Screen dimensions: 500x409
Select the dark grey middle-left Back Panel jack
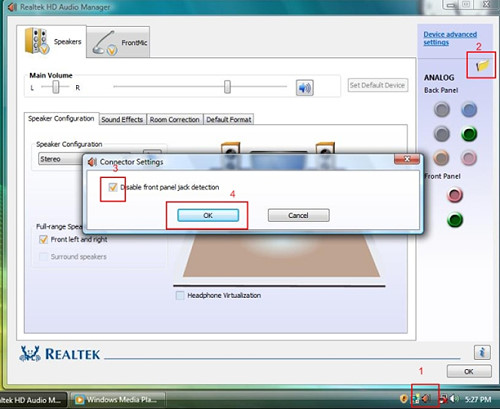442,134
